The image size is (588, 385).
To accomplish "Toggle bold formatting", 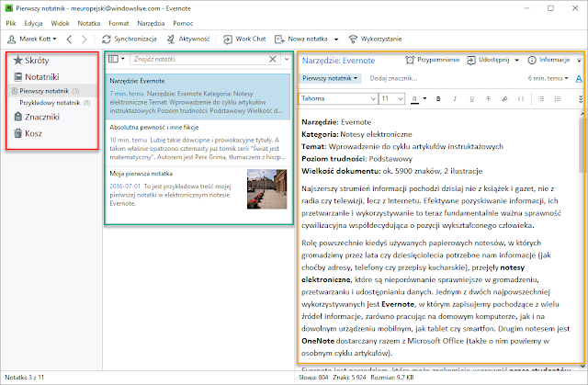I will [438, 99].
